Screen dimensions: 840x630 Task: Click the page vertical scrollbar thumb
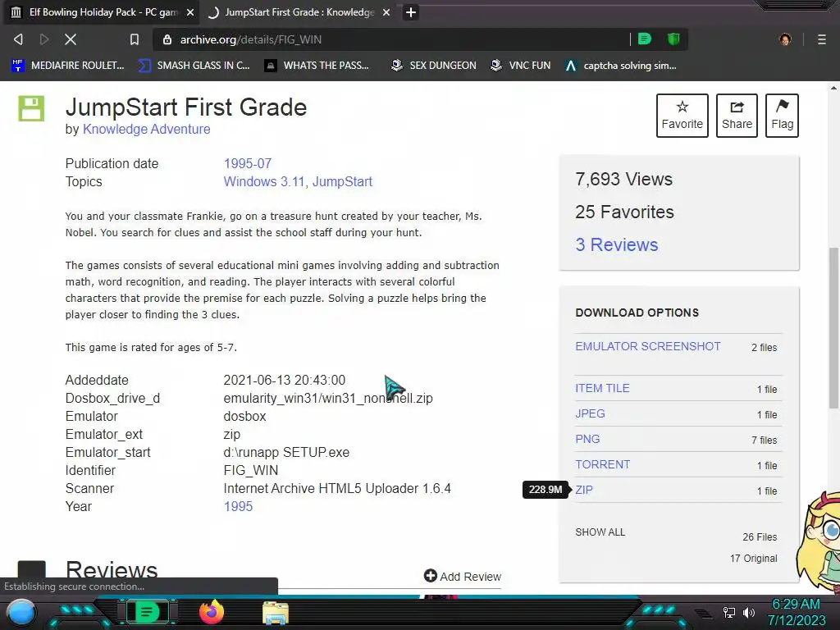833,328
